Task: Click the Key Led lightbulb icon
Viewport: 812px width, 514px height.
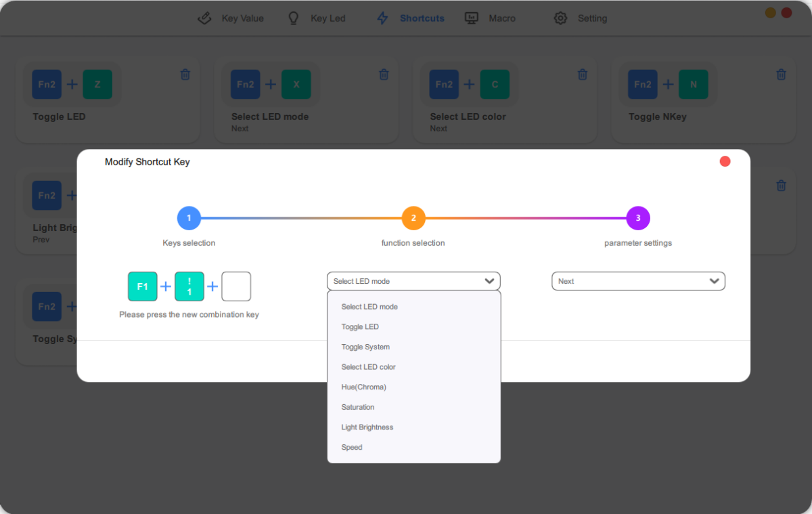Action: coord(294,18)
